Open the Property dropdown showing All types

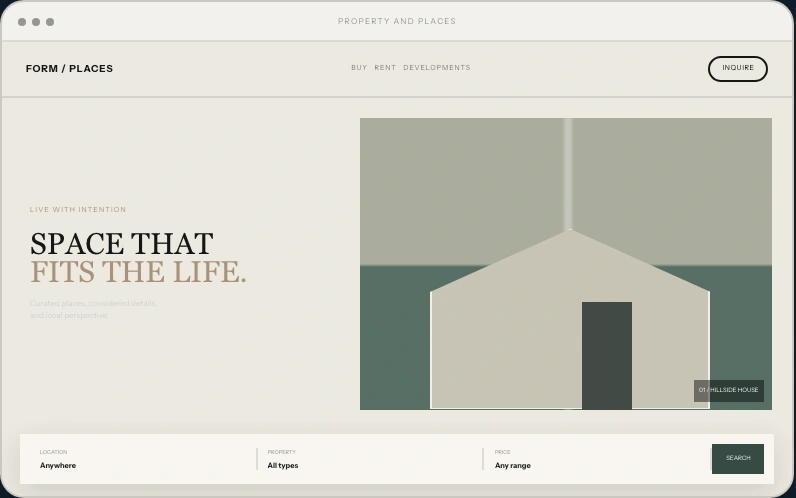(370, 459)
